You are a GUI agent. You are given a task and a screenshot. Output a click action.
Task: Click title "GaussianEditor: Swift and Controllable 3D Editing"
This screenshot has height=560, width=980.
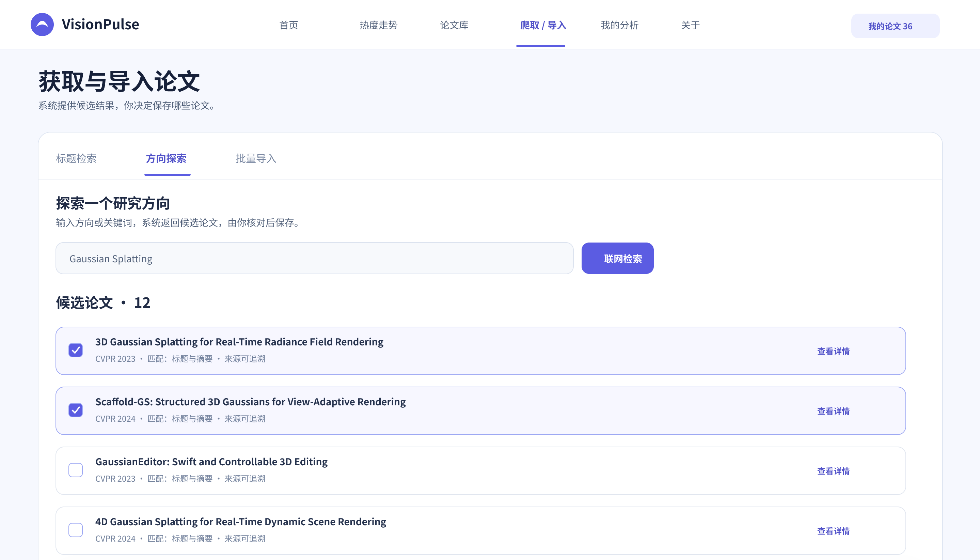pos(211,462)
